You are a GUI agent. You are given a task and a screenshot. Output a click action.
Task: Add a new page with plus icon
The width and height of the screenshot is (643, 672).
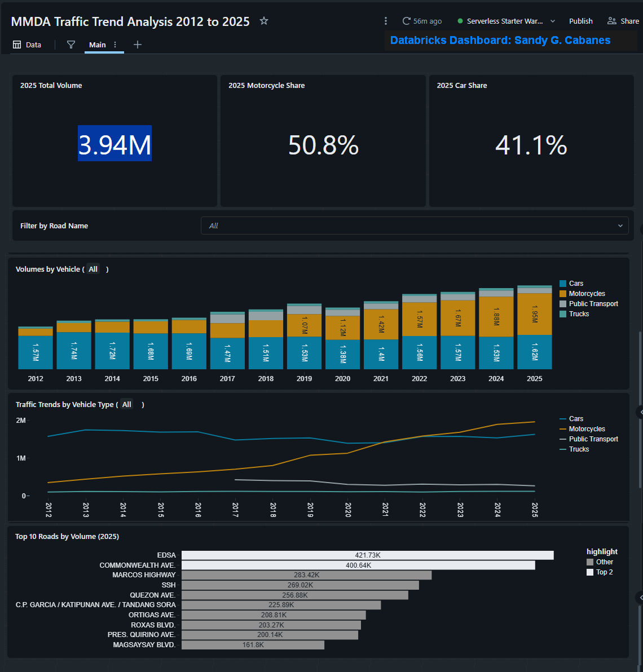pyautogui.click(x=138, y=45)
